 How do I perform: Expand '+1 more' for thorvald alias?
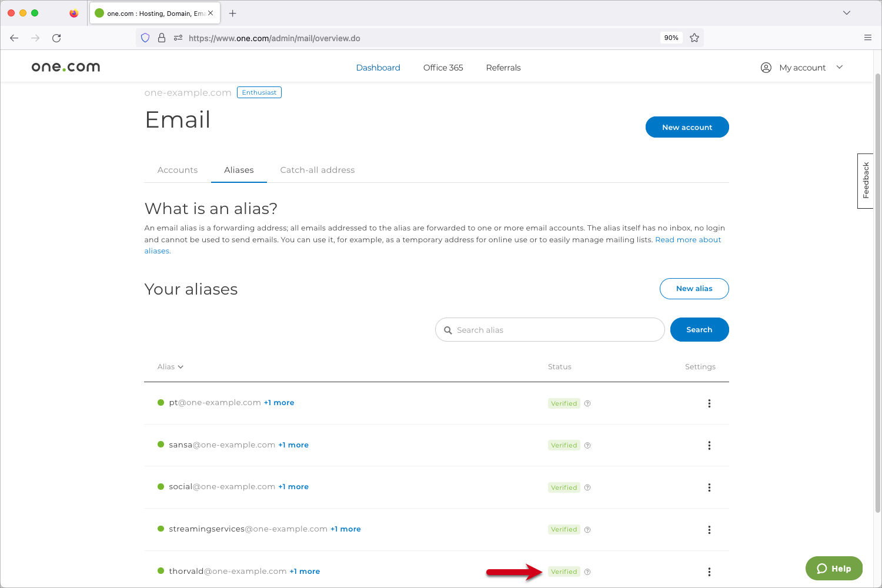tap(305, 572)
